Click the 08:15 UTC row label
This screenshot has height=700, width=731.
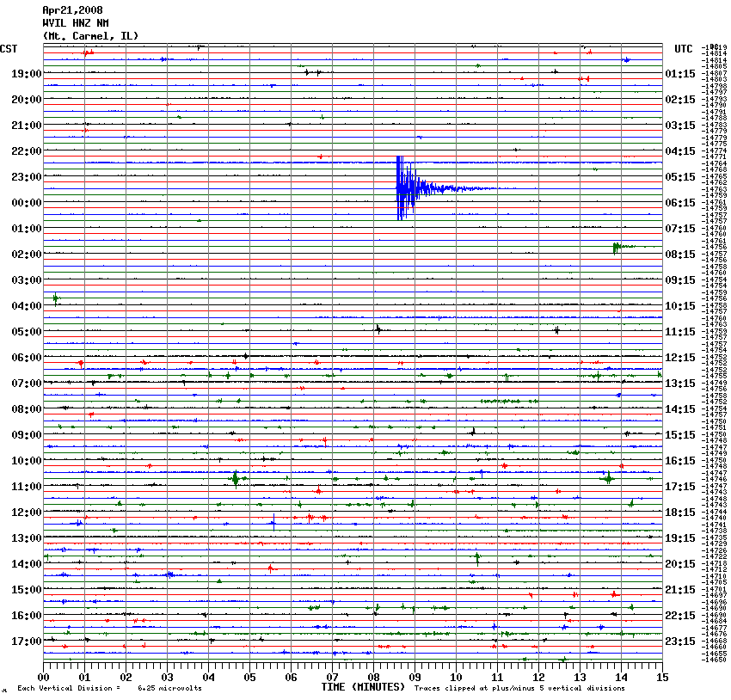[680, 255]
